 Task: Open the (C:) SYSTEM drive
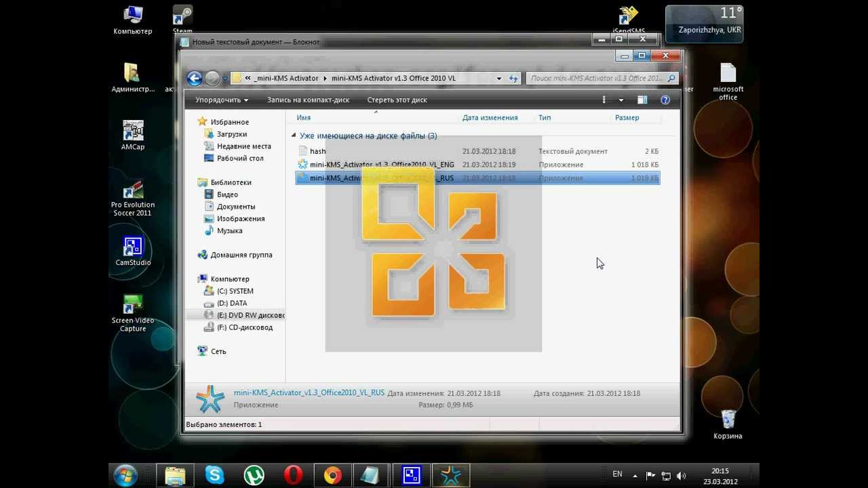235,291
